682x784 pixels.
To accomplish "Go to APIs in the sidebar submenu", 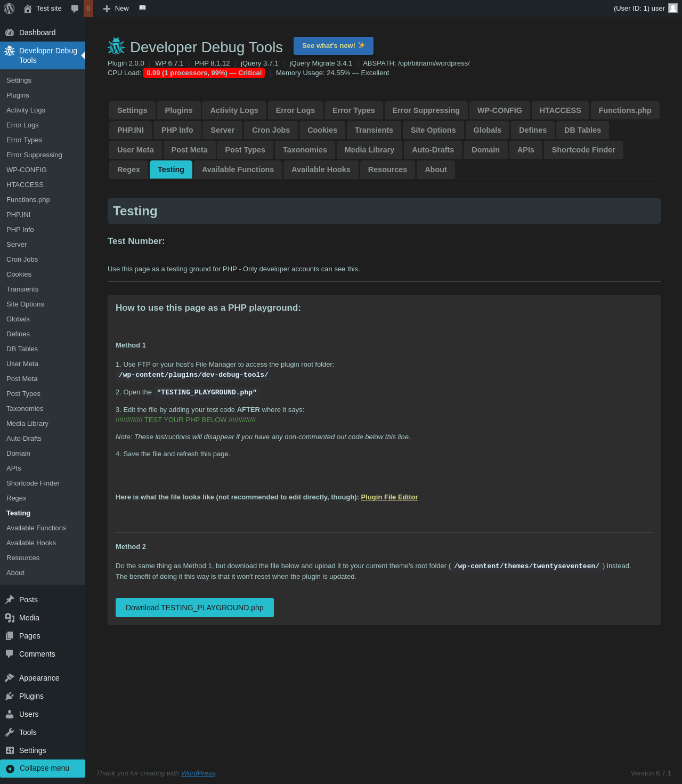I will click(x=43, y=468).
